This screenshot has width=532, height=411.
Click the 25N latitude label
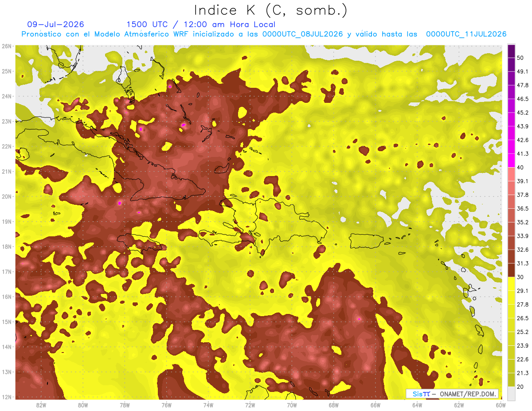coord(7,71)
